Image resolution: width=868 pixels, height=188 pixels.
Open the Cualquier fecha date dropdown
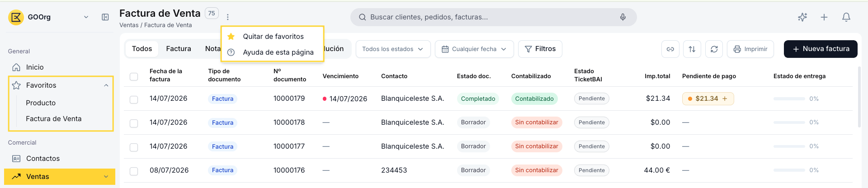pos(474,49)
